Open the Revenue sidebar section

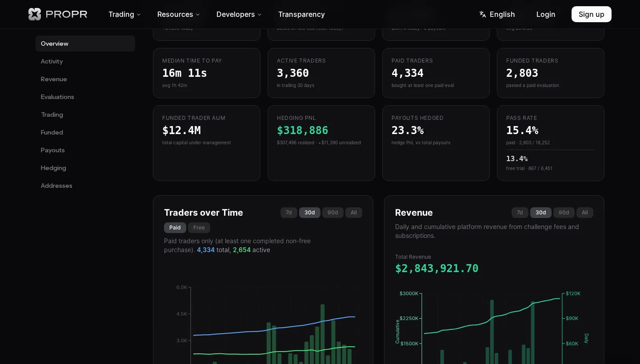click(x=85, y=79)
